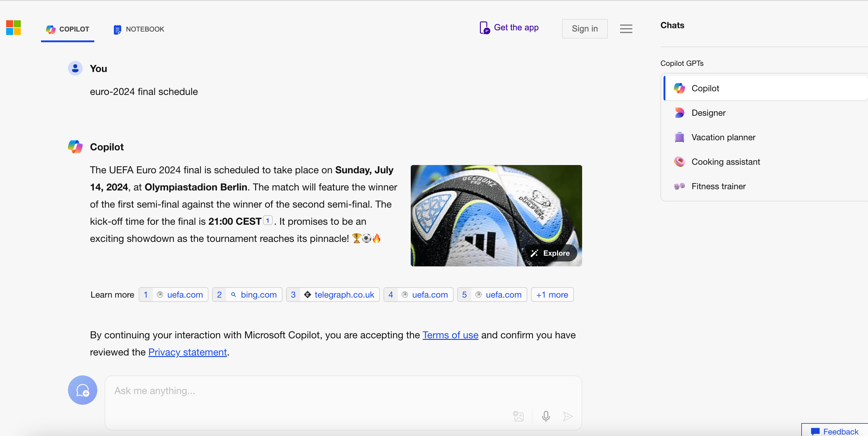Select Vacation planner GPT

(765, 137)
